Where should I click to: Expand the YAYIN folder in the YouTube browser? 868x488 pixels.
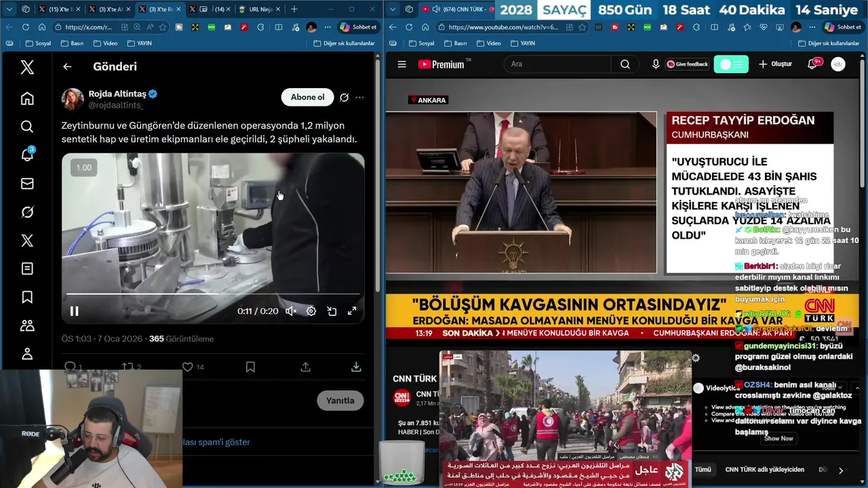tap(522, 43)
